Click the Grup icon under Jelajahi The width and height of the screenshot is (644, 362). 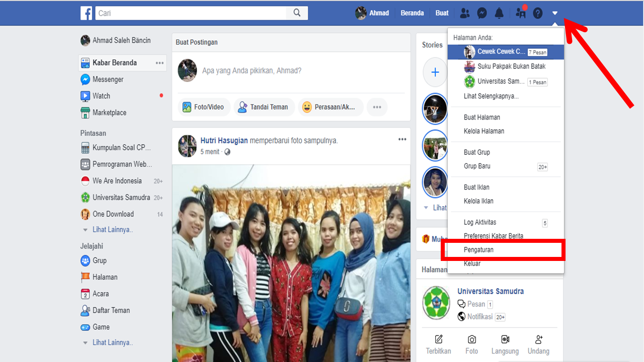click(86, 260)
